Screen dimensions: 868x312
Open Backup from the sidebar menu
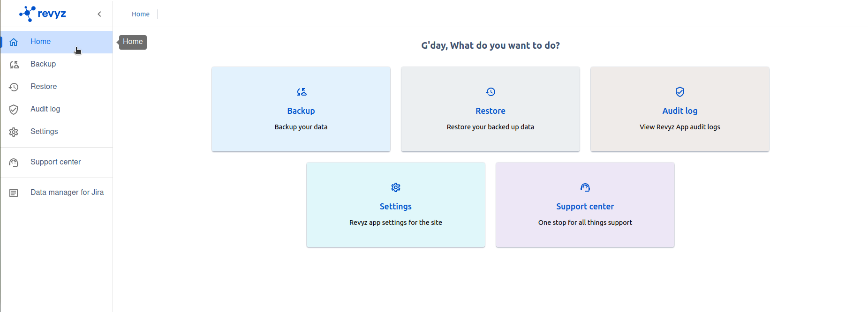click(x=43, y=64)
